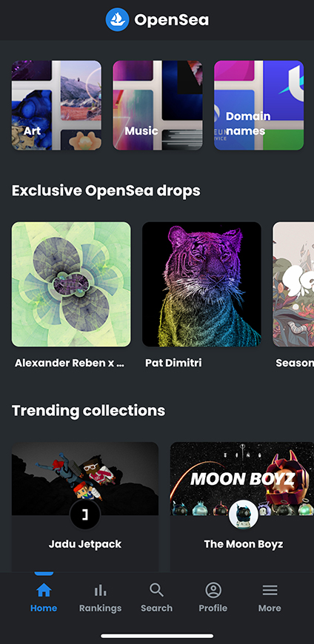The width and height of the screenshot is (314, 644).
Task: Open Search magnifying glass icon
Action: click(156, 591)
